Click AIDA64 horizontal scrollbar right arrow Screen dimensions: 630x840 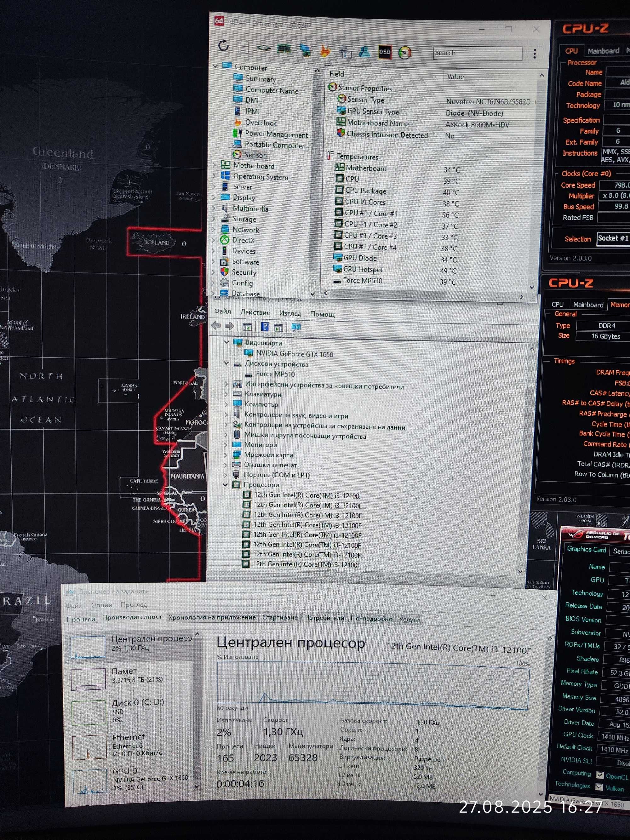522,297
